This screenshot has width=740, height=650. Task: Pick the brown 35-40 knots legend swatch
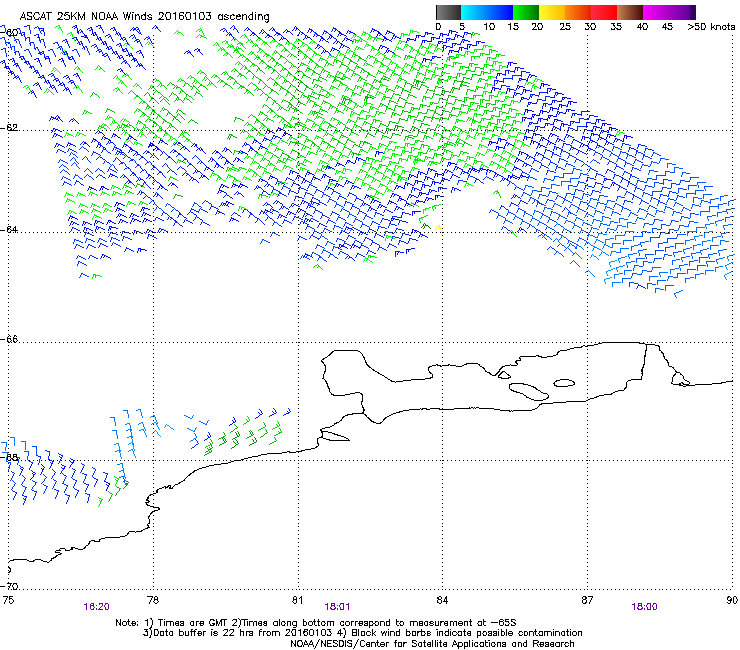[630, 12]
